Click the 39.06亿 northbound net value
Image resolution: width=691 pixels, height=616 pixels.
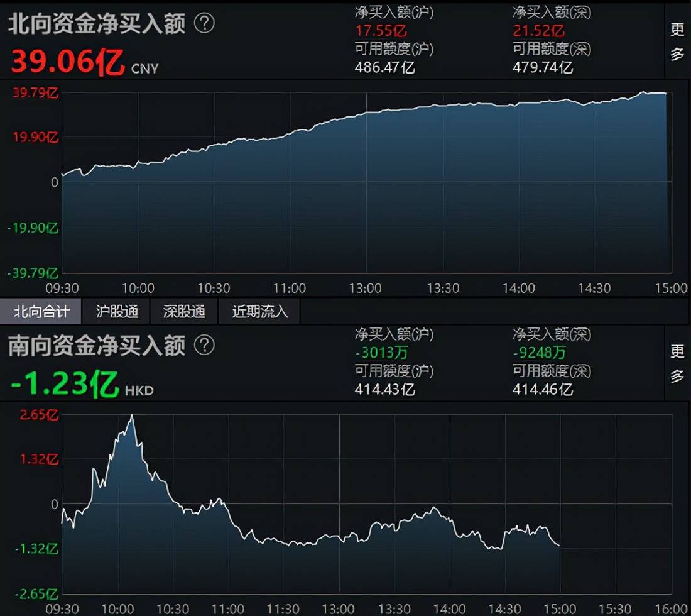pyautogui.click(x=68, y=62)
